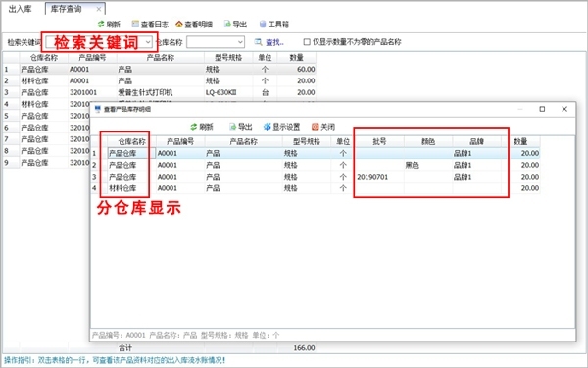The height and width of the screenshot is (368, 588).
Task: Click 刷新 refresh icon in detail dialog
Action: pyautogui.click(x=193, y=127)
